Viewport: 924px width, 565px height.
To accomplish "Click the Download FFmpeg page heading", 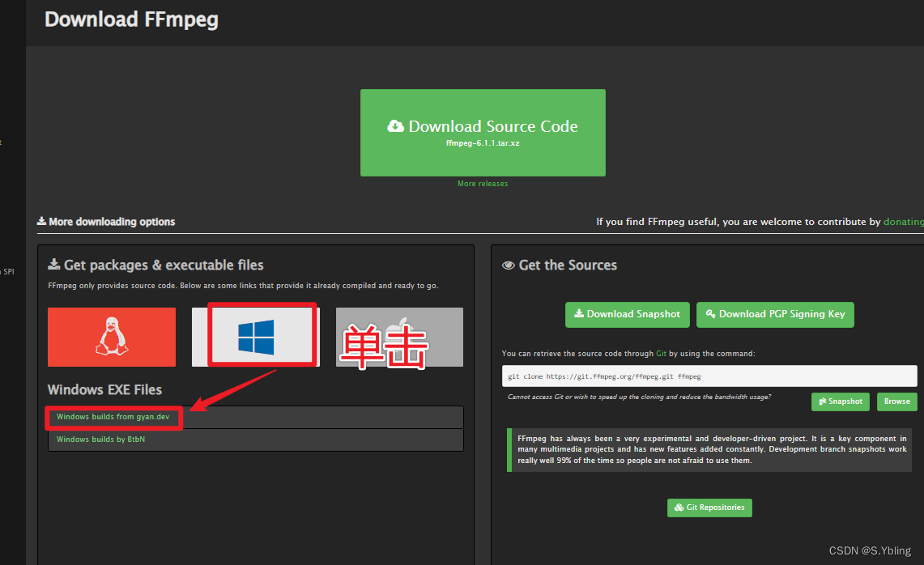I will pyautogui.click(x=131, y=19).
